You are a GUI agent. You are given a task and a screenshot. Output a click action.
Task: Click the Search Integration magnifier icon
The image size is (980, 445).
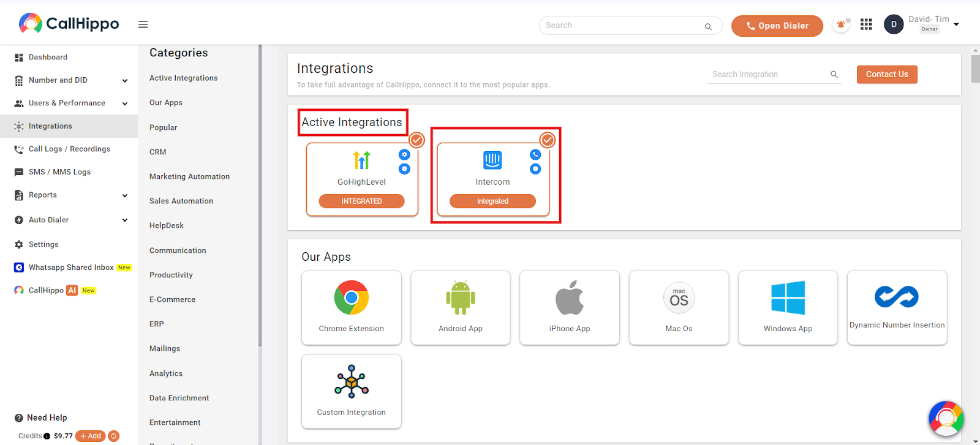pos(834,74)
